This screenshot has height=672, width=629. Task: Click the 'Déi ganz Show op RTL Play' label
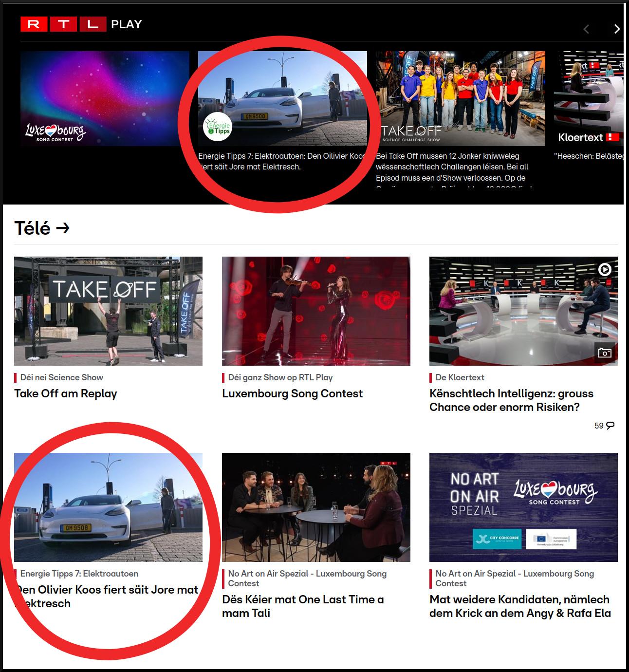pos(280,377)
